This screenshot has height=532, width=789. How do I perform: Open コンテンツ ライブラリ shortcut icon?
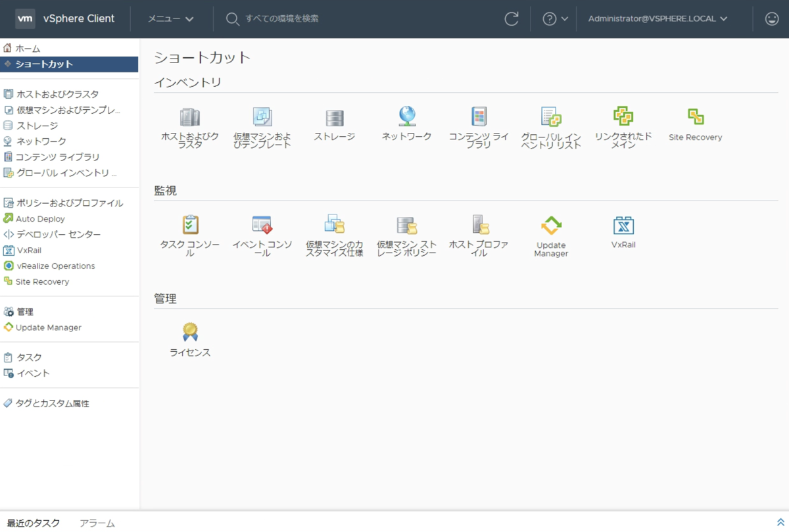tap(479, 117)
